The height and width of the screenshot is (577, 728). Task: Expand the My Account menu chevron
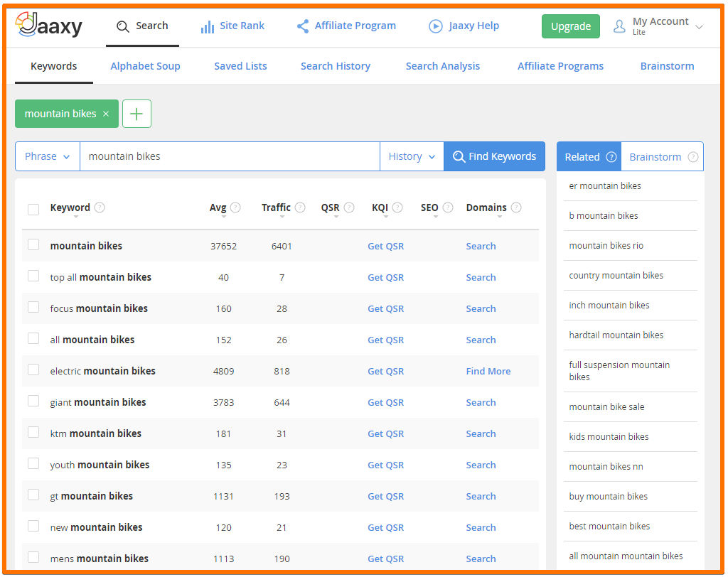[x=699, y=27]
